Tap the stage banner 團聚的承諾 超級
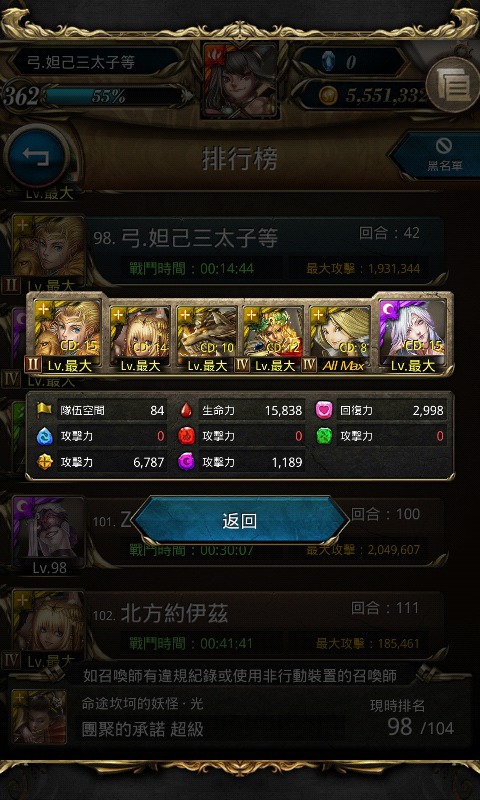The image size is (480, 800). tap(143, 729)
